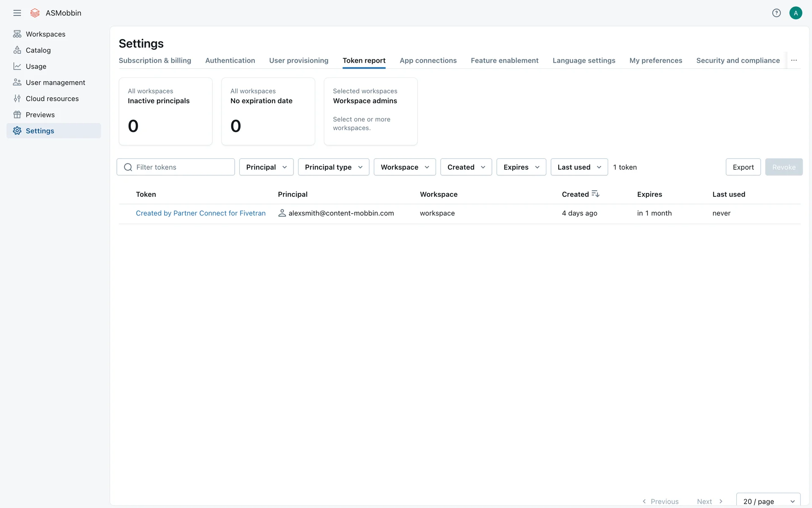Open Cloud resources in the sidebar
This screenshot has width=812, height=508.
[52, 99]
